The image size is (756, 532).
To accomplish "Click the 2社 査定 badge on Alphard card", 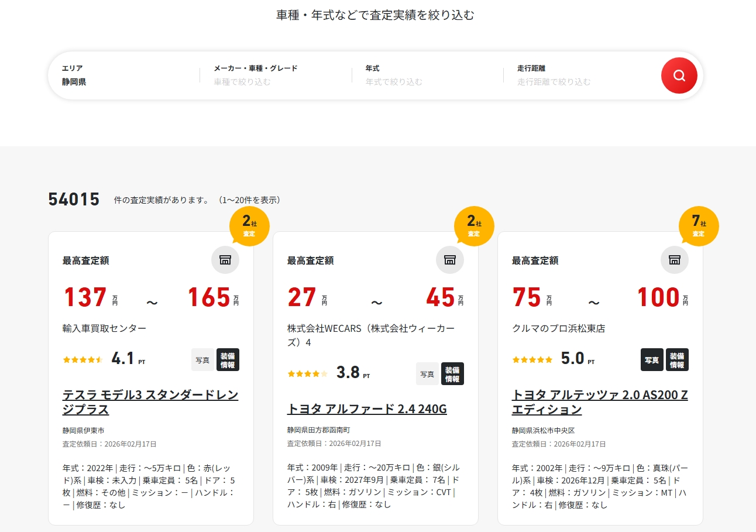I will tap(474, 226).
